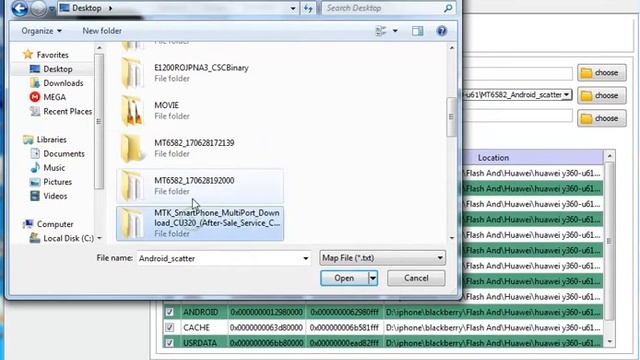Click navigation pane scroll up arrow
This screenshot has height=360, width=640.
pyautogui.click(x=99, y=48)
